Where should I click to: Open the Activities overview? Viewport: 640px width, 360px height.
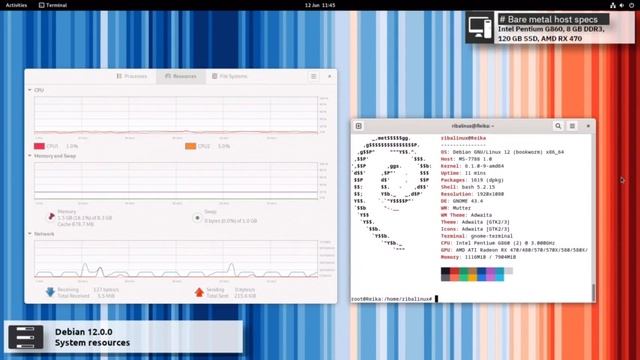click(16, 5)
